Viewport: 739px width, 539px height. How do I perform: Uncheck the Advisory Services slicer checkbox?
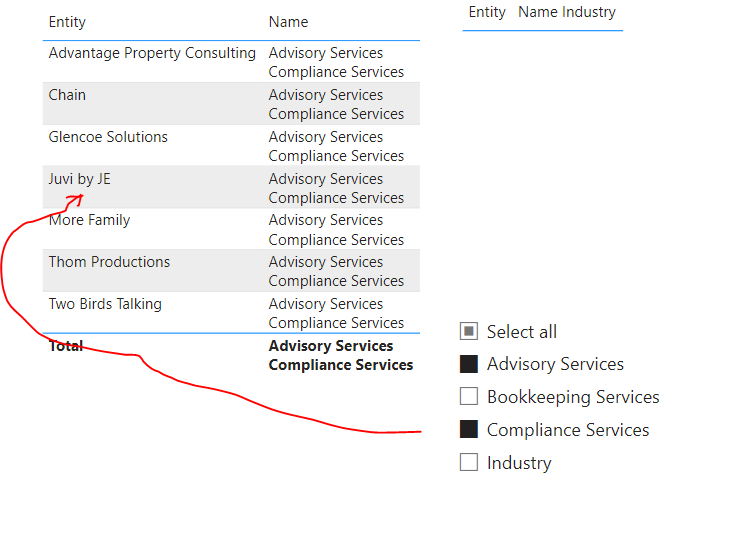[x=469, y=364]
